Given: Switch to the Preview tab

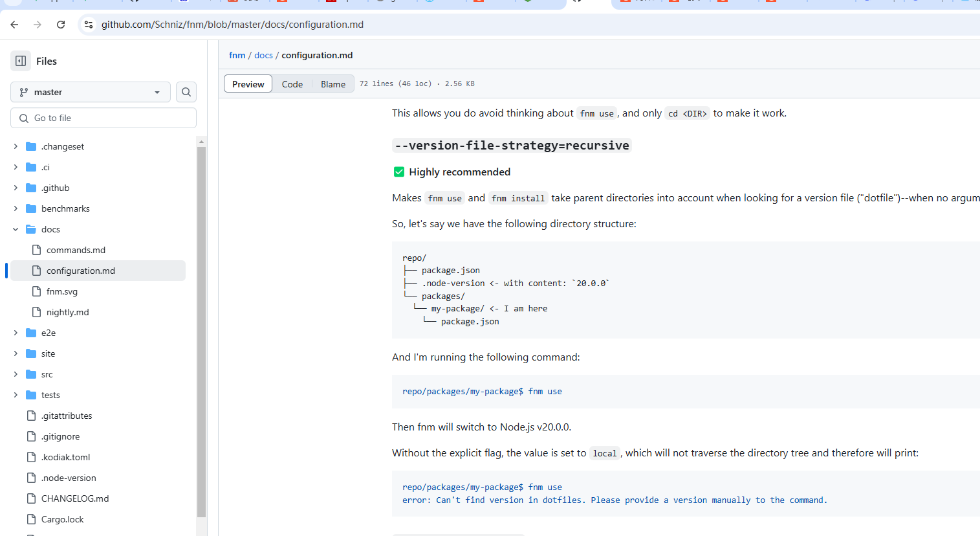Looking at the screenshot, I should tap(248, 84).
